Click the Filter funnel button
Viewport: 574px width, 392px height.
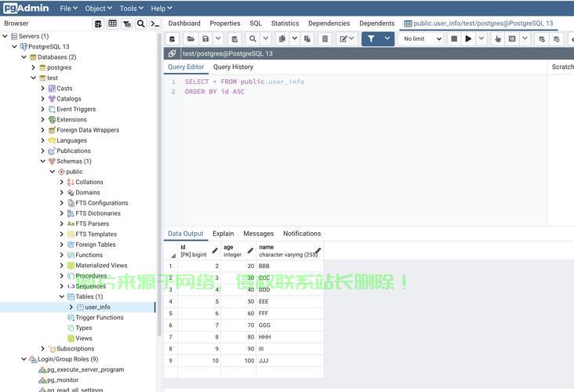(371, 38)
